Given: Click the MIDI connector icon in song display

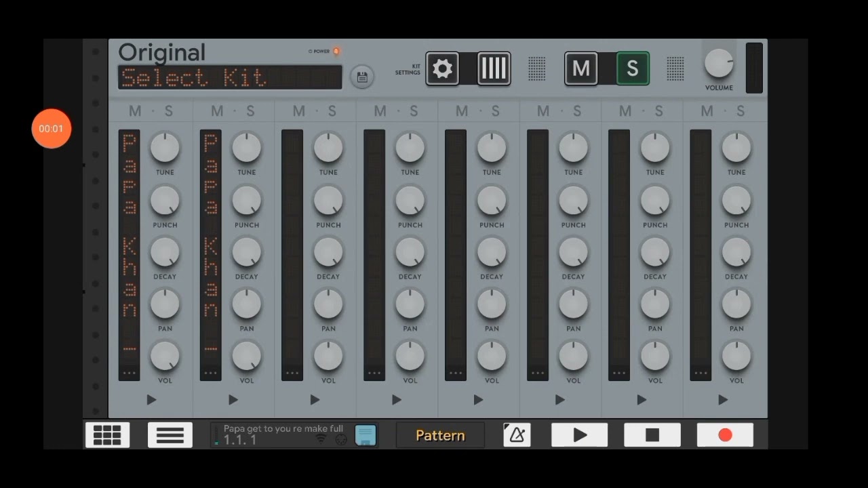Looking at the screenshot, I should 341,439.
